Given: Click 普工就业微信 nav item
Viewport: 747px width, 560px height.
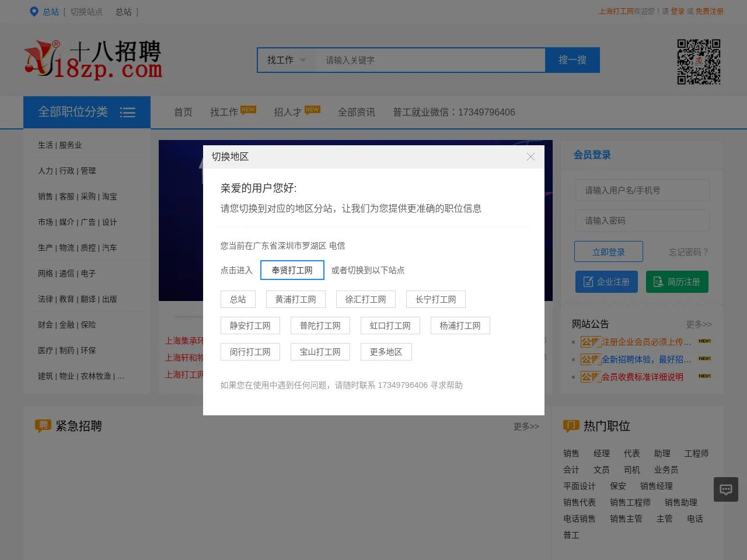Looking at the screenshot, I should (454, 112).
